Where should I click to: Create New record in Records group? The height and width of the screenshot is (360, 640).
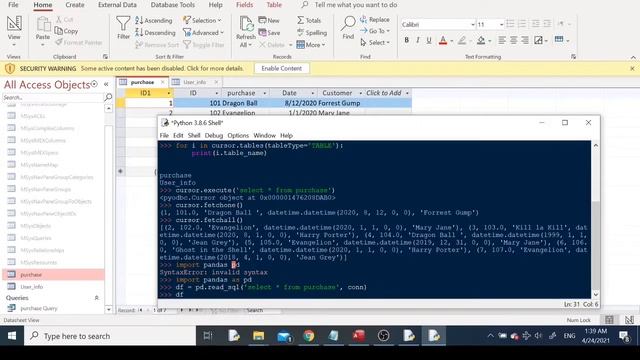(x=269, y=20)
